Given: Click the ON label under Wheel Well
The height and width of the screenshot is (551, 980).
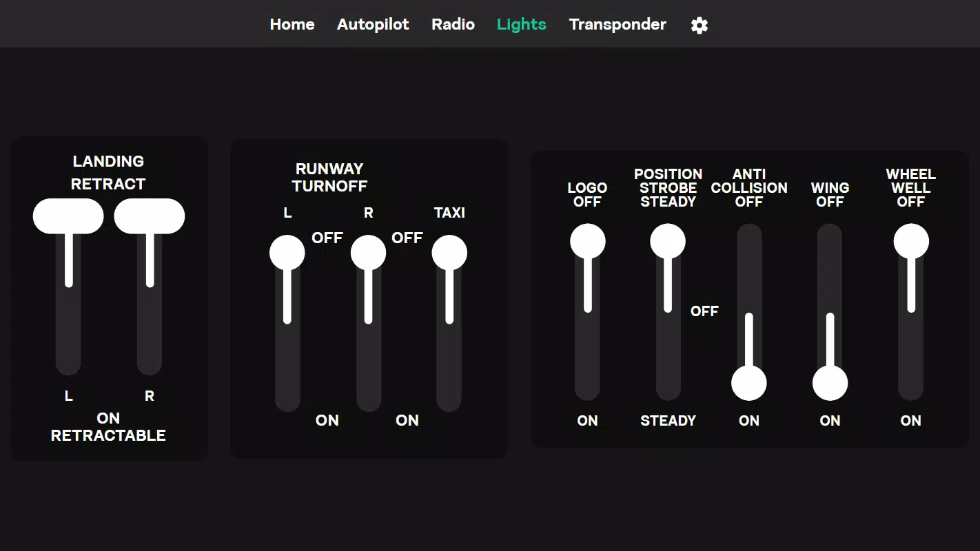Looking at the screenshot, I should tap(911, 421).
